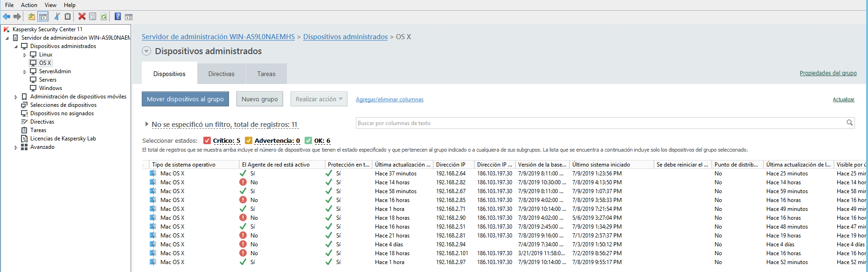This screenshot has width=868, height=272.
Task: Click the red Delete X toolbar icon
Action: 82,17
